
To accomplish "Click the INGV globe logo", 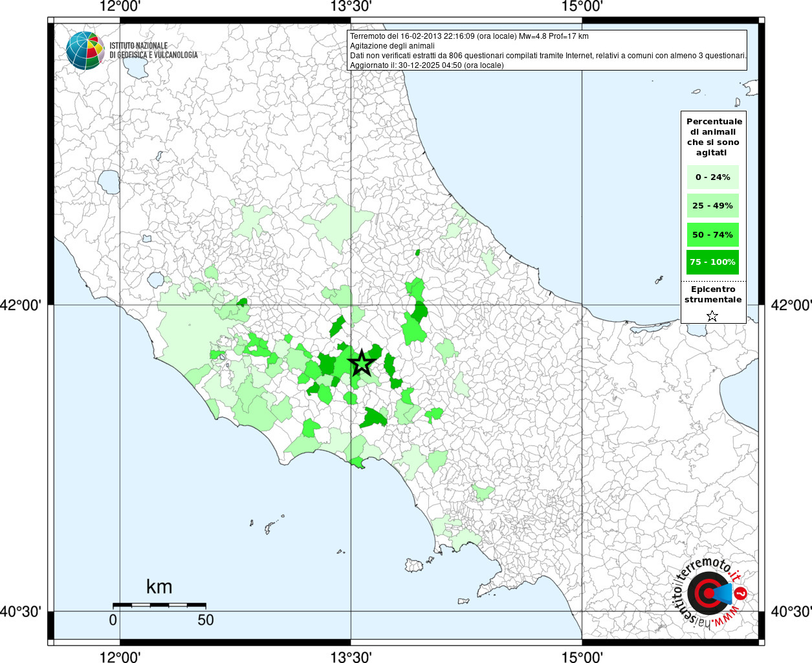I will (x=85, y=51).
